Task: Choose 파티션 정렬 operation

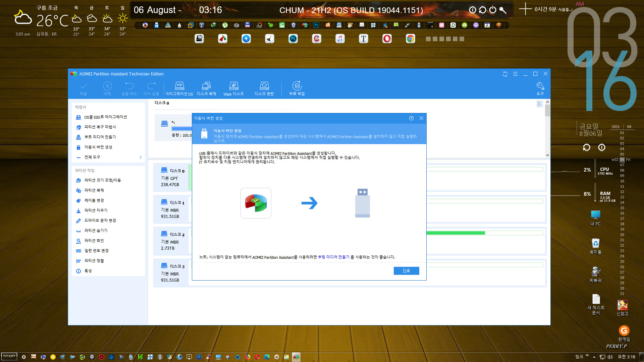Action: (x=94, y=261)
